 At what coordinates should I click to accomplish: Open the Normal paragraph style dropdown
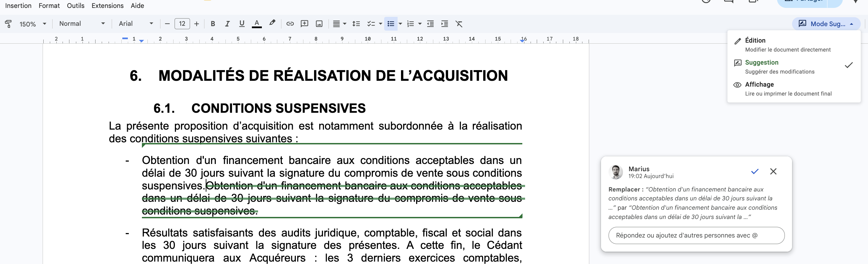[82, 24]
